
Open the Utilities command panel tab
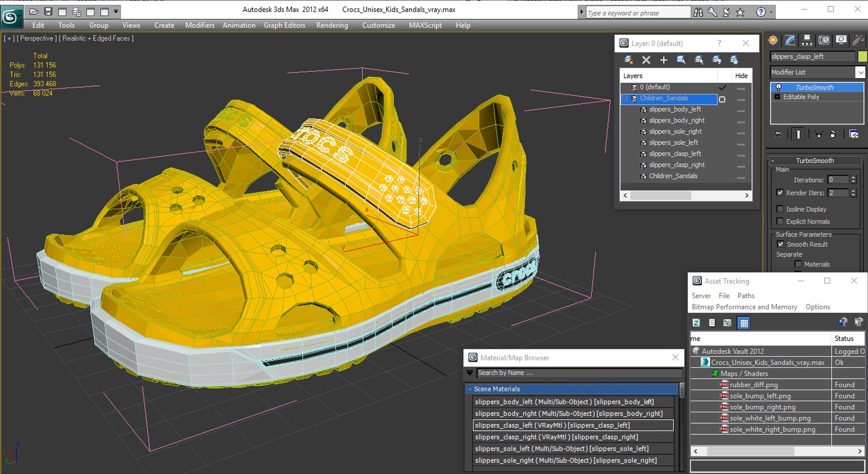858,41
